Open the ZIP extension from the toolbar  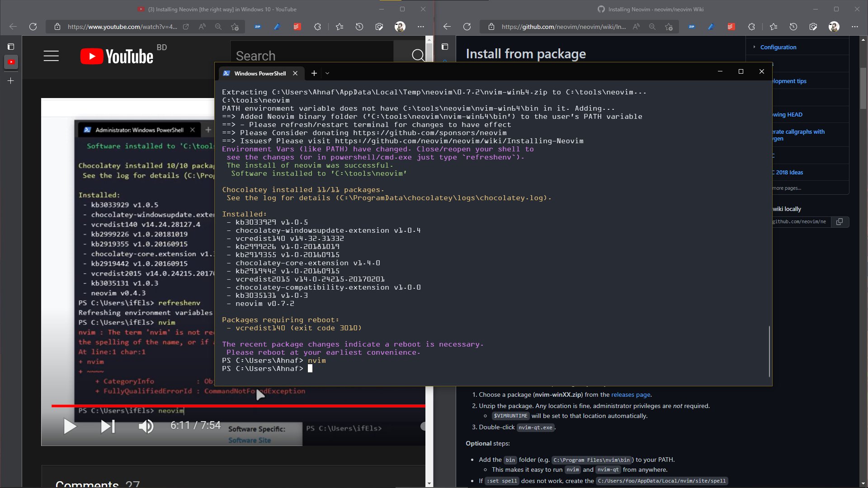click(258, 27)
